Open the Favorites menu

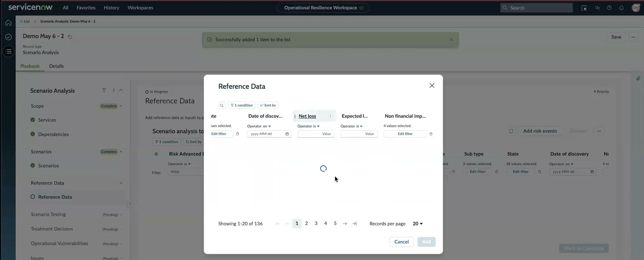[x=86, y=8]
